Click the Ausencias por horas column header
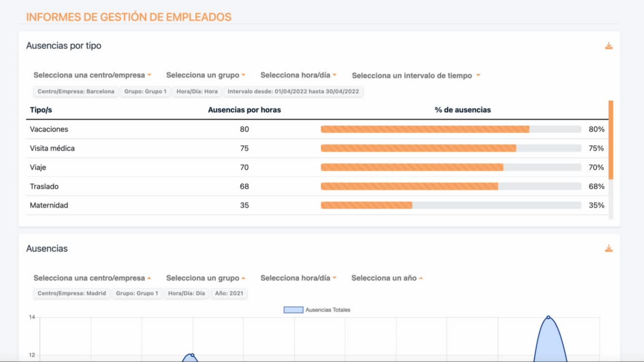 [x=245, y=110]
